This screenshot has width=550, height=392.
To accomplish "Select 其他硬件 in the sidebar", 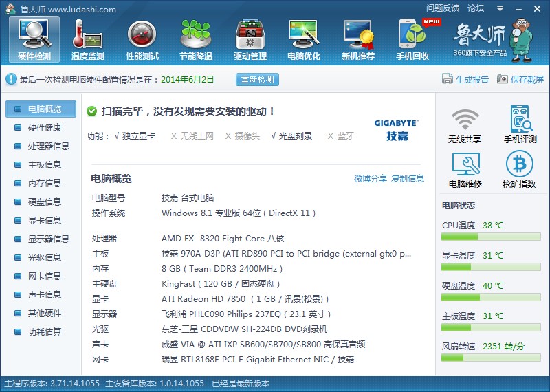I will pyautogui.click(x=41, y=314).
